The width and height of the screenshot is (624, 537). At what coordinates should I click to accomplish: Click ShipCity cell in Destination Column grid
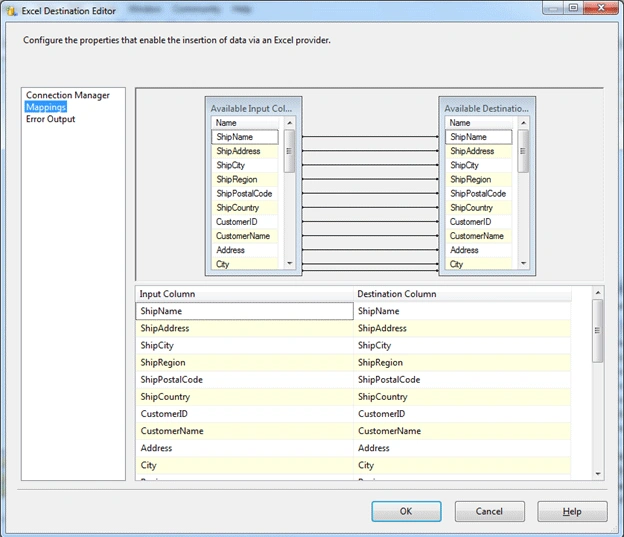[462, 346]
